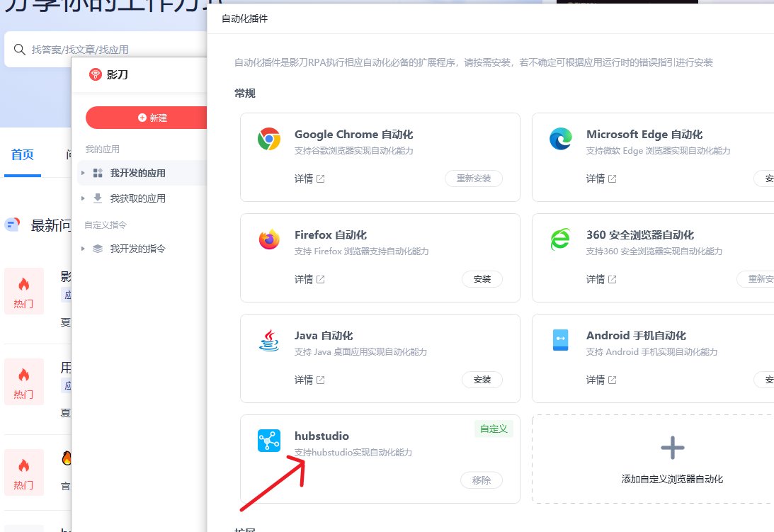Open 详情 link for Firefox

pyautogui.click(x=304, y=280)
